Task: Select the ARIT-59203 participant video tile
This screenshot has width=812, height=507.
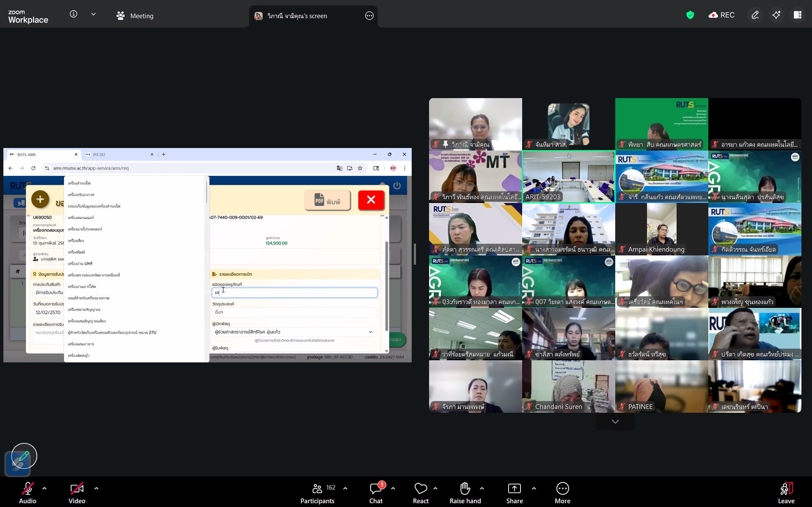Action: point(568,177)
